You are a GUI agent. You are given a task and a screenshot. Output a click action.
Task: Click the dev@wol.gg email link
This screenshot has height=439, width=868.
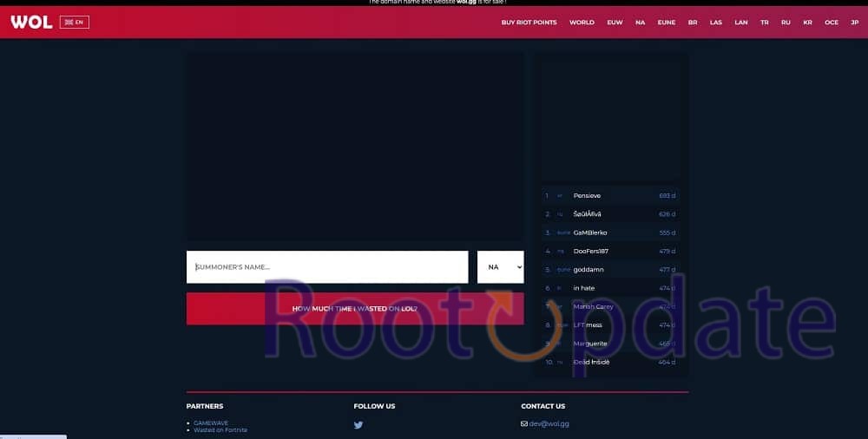click(549, 423)
